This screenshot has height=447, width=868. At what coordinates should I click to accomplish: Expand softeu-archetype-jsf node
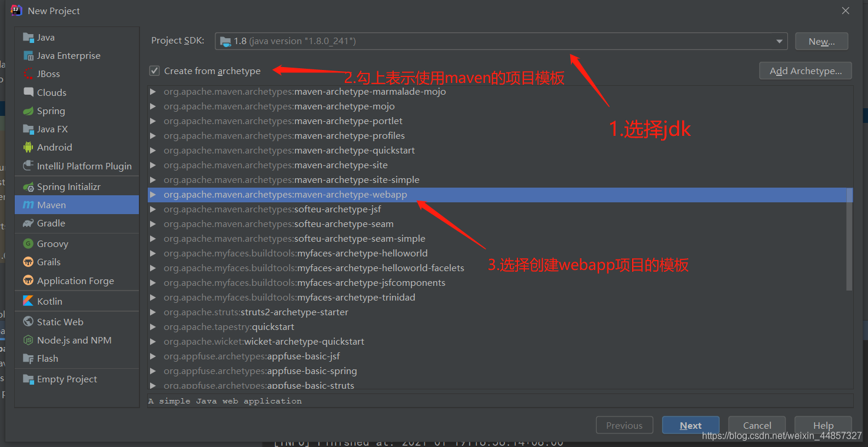pos(153,209)
